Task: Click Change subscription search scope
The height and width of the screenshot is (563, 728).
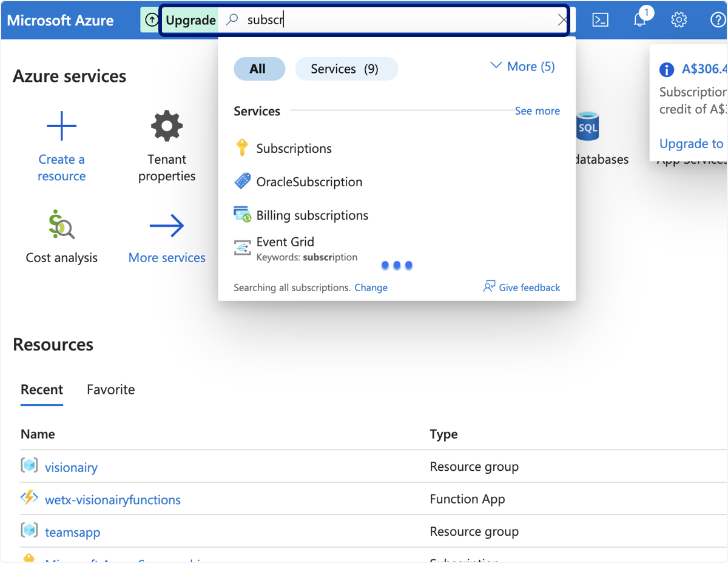Action: (x=371, y=288)
